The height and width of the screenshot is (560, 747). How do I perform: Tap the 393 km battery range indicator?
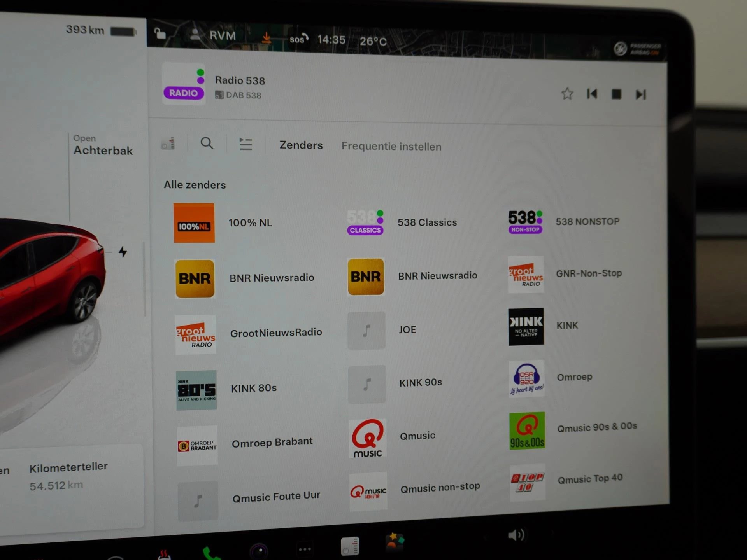[101, 30]
